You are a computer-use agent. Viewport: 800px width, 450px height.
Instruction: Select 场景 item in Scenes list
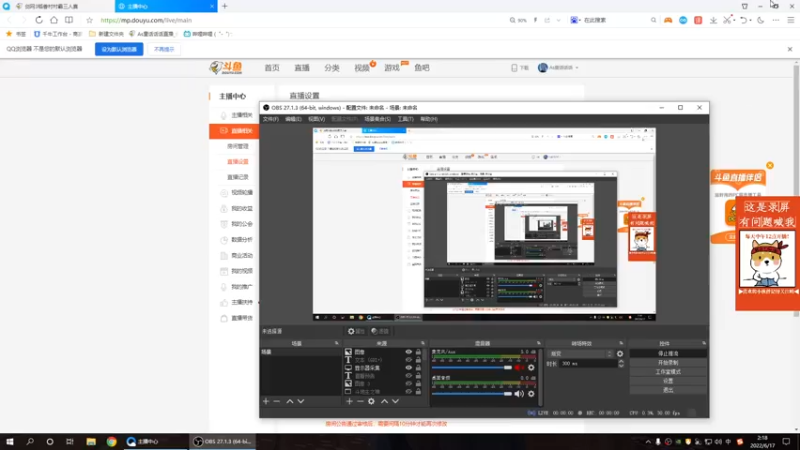299,352
